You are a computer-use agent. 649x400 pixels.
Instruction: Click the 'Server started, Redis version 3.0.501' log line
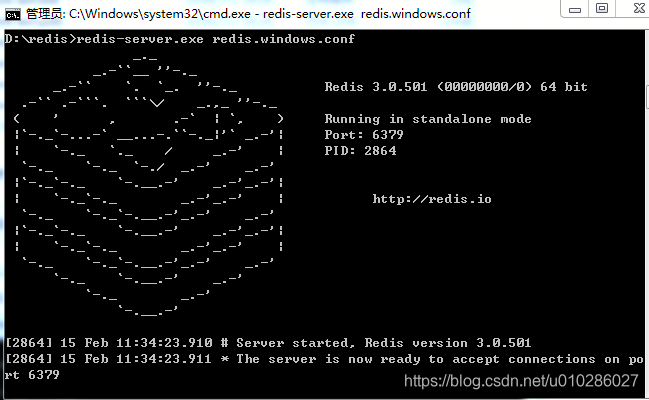click(268, 343)
